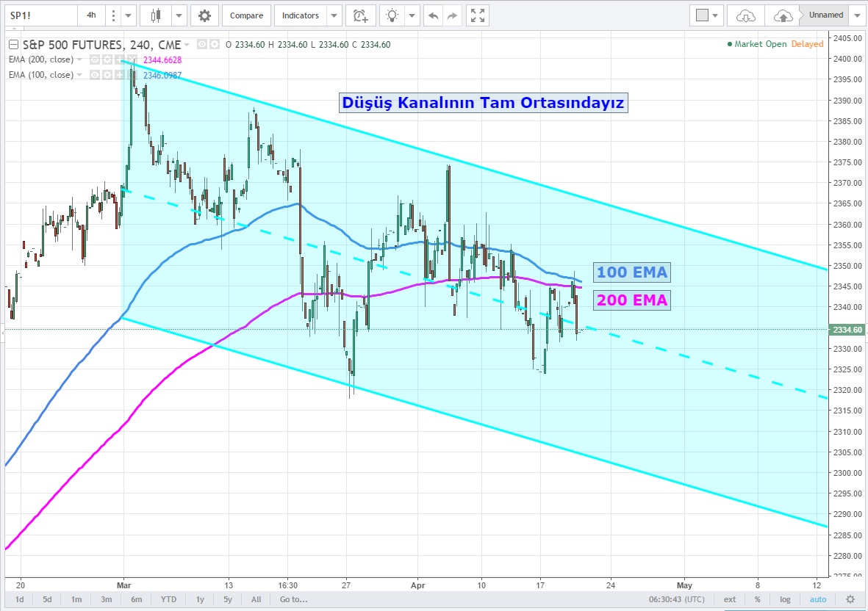Click the Compare button

click(246, 15)
